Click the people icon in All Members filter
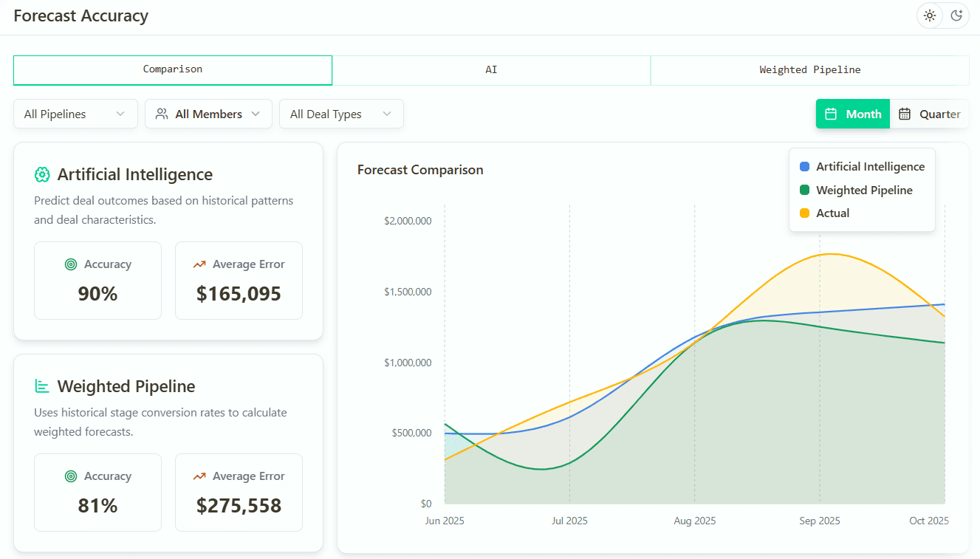Viewport: 980px width, 559px height. click(x=162, y=114)
